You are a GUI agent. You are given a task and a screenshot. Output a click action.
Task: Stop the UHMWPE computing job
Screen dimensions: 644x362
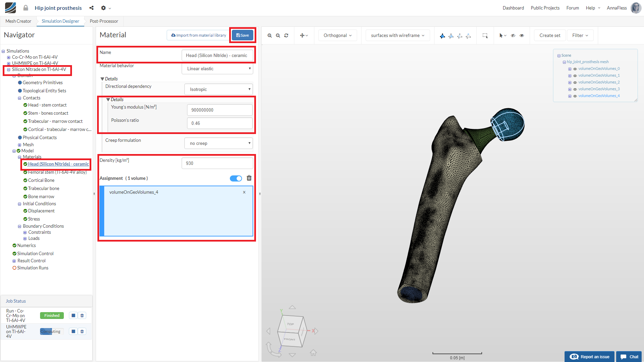click(x=73, y=331)
